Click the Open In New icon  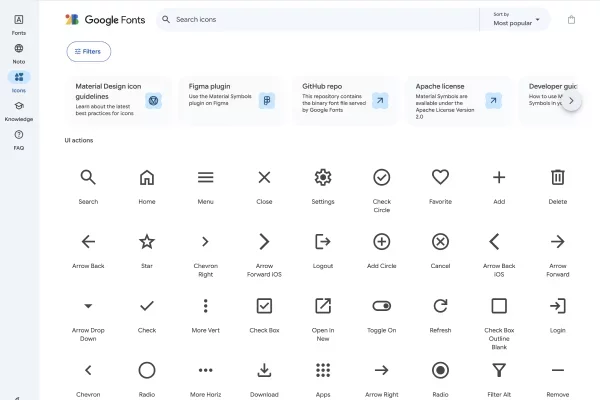[322, 306]
